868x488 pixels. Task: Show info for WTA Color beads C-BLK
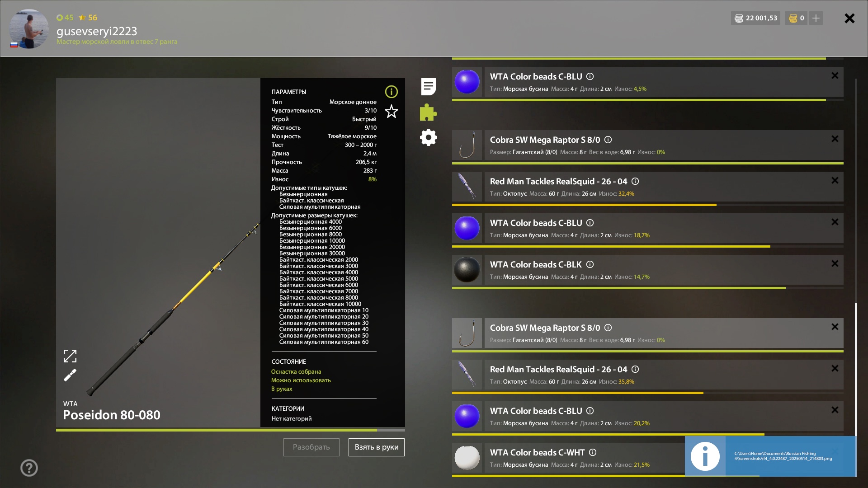pyautogui.click(x=590, y=264)
